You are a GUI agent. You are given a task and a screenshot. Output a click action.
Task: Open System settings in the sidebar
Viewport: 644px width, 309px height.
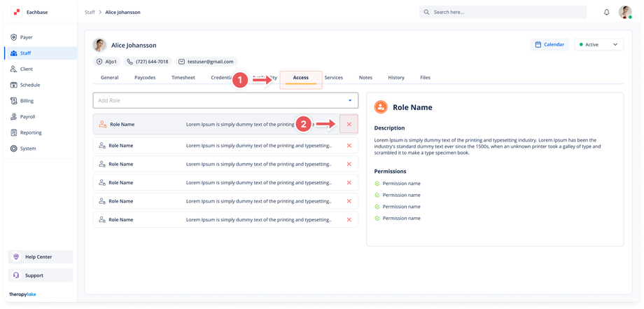(x=28, y=149)
